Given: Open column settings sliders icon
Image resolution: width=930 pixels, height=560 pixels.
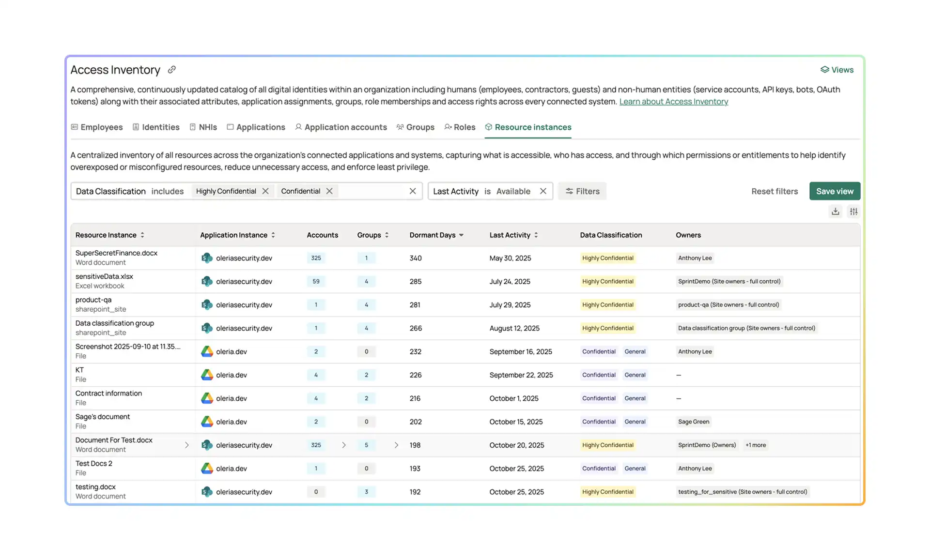Looking at the screenshot, I should coord(853,212).
